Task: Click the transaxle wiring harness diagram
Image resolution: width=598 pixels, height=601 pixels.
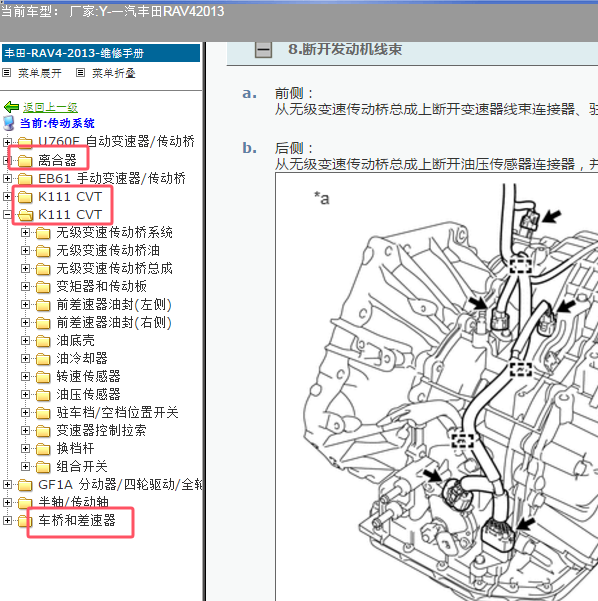Action: [x=436, y=387]
